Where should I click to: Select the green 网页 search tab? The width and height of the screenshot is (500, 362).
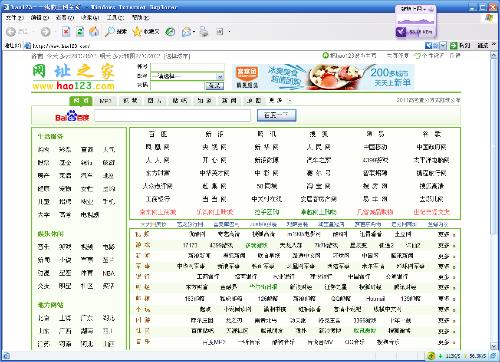(81, 100)
